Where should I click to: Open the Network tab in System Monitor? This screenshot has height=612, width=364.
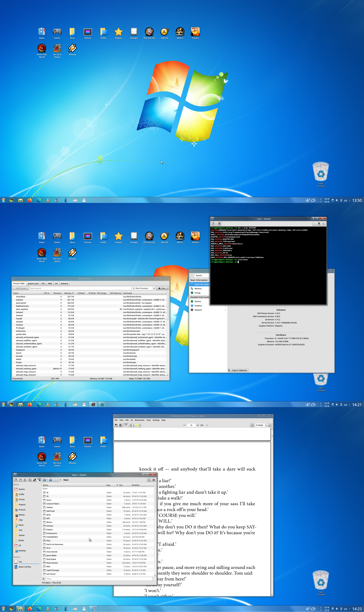65,283
